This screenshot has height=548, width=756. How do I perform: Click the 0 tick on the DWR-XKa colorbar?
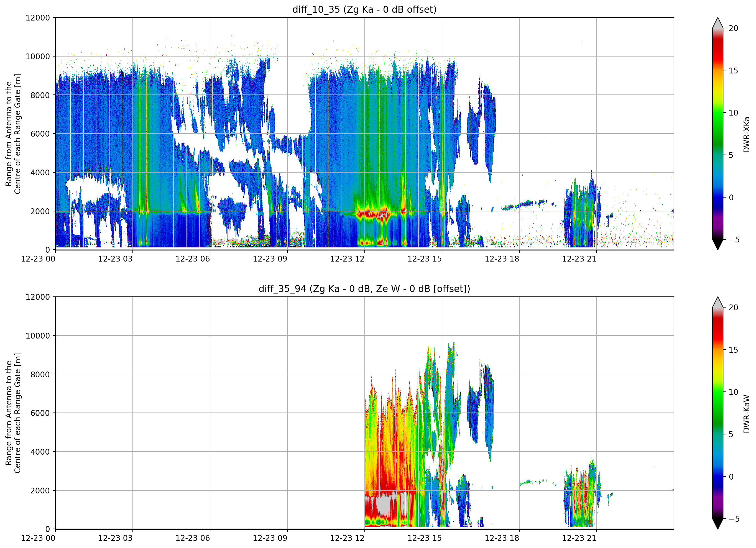(x=731, y=197)
